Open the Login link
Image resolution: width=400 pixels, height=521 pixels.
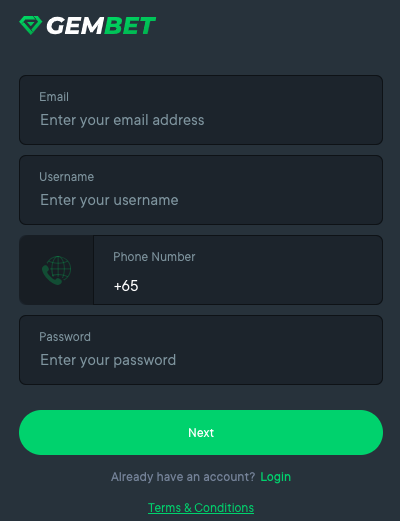point(275,477)
